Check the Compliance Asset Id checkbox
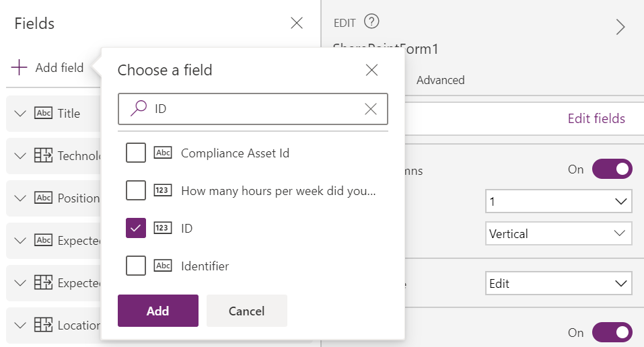 (136, 153)
